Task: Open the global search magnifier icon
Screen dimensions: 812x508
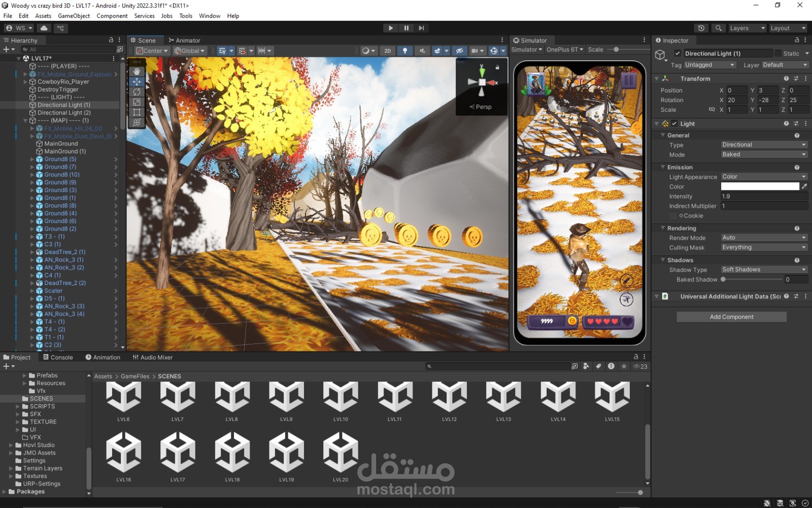Action: click(718, 28)
